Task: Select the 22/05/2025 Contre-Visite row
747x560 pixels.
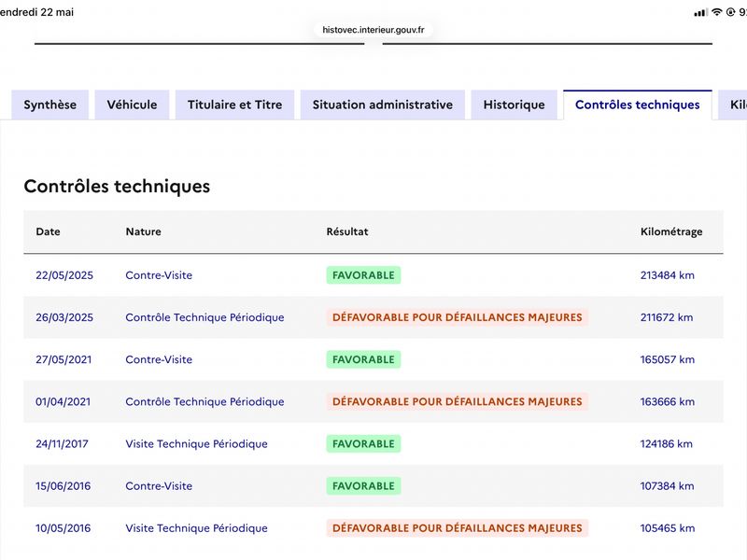Action: [x=373, y=275]
